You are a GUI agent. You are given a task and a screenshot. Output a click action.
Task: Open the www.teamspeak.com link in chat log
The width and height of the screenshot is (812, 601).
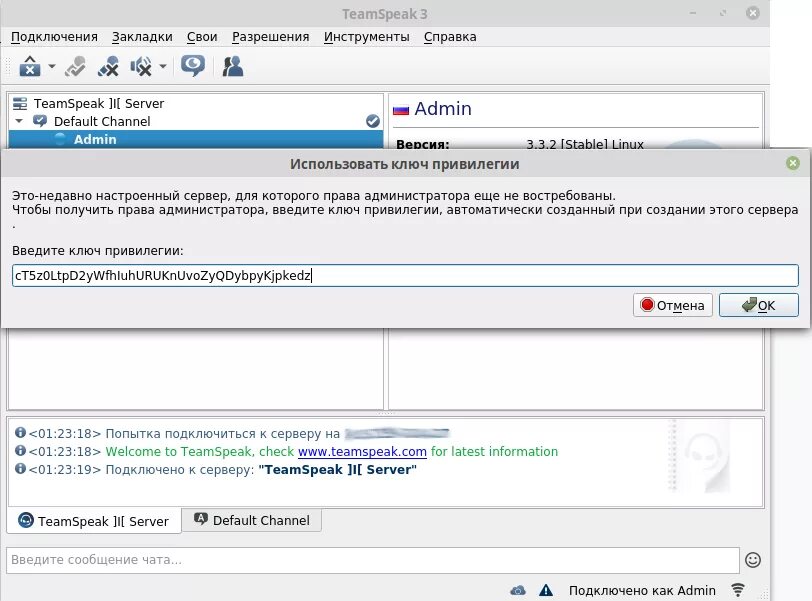pyautogui.click(x=362, y=451)
